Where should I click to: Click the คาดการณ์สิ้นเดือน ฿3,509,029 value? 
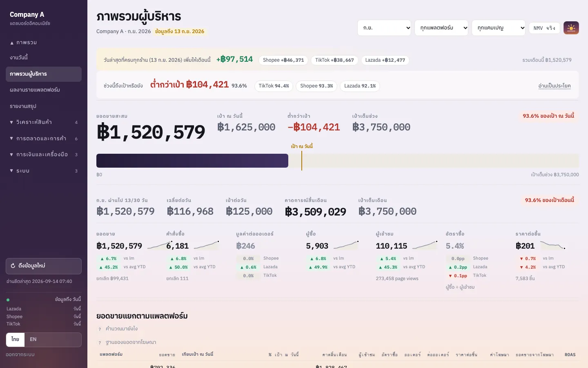tap(316, 212)
